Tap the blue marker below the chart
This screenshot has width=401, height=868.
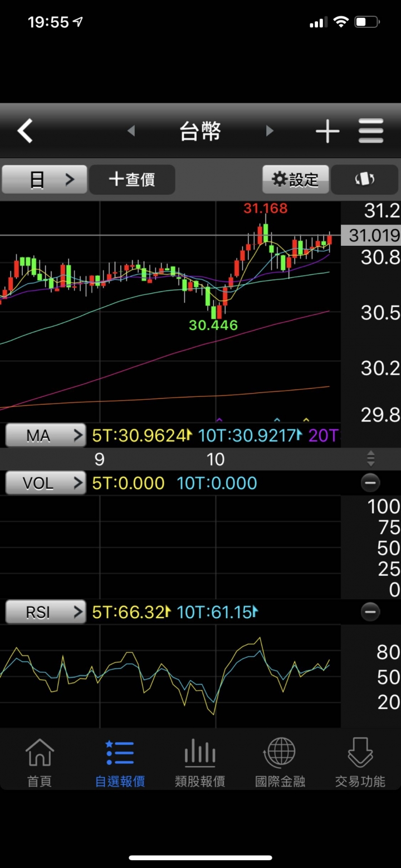[x=277, y=419]
